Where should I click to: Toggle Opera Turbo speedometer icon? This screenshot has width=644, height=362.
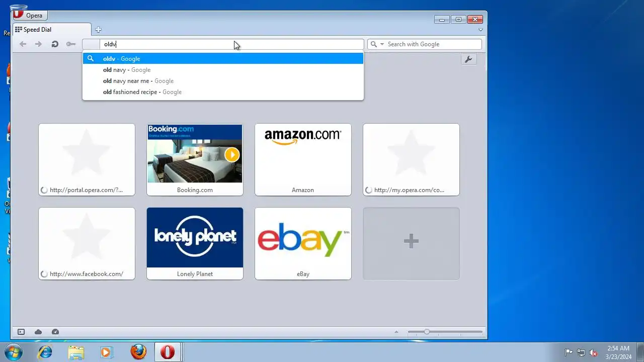pyautogui.click(x=55, y=332)
